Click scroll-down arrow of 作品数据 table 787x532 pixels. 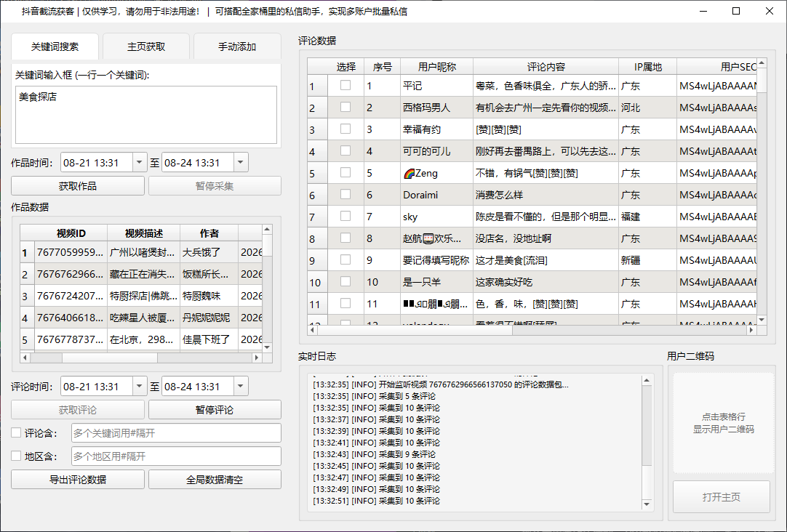(x=267, y=347)
